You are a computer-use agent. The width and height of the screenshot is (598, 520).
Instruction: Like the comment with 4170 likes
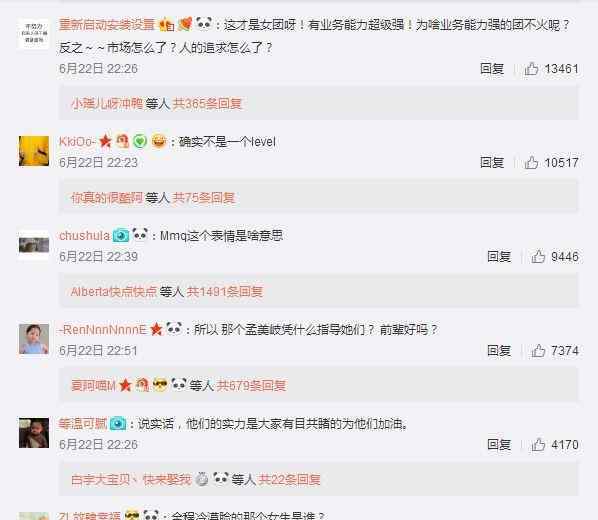coord(538,445)
